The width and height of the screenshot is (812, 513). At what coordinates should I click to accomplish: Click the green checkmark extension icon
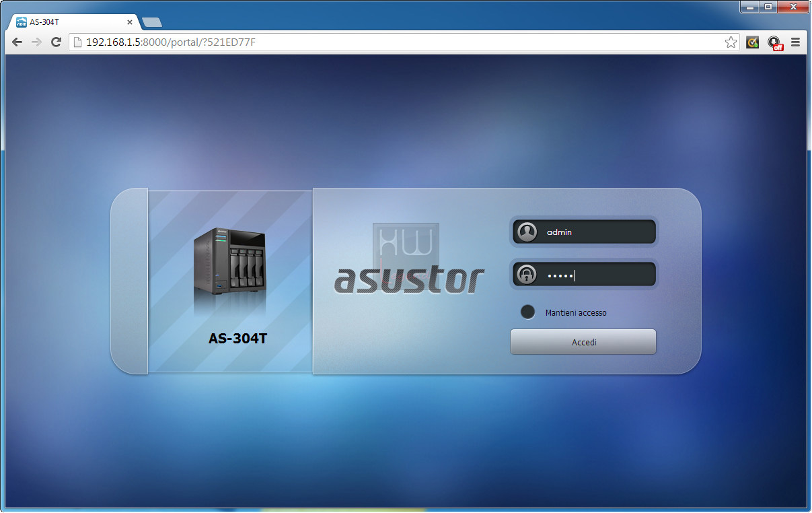753,42
